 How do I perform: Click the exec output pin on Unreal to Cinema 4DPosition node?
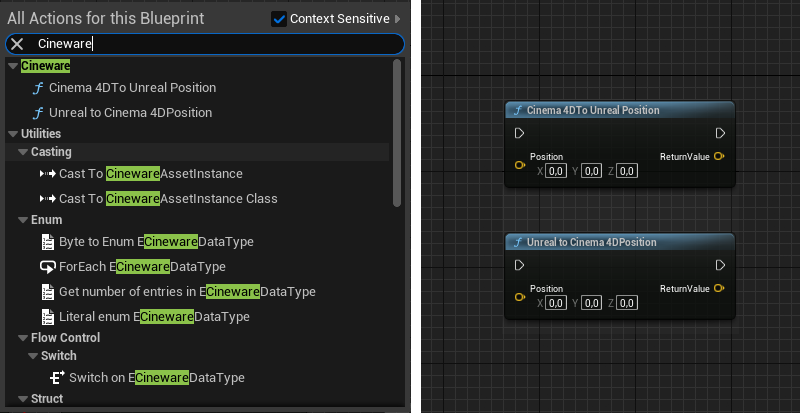pos(720,265)
